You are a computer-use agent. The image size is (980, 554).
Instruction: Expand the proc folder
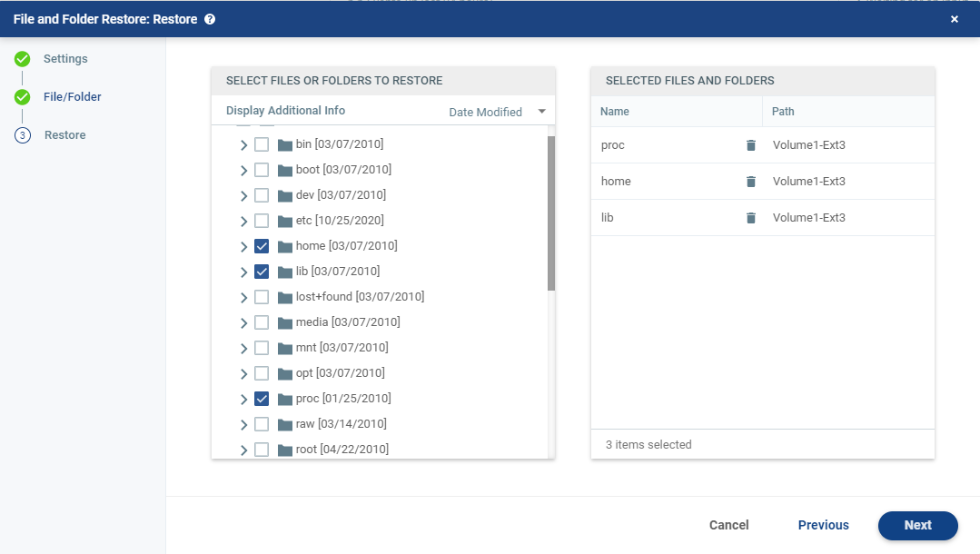pyautogui.click(x=243, y=399)
